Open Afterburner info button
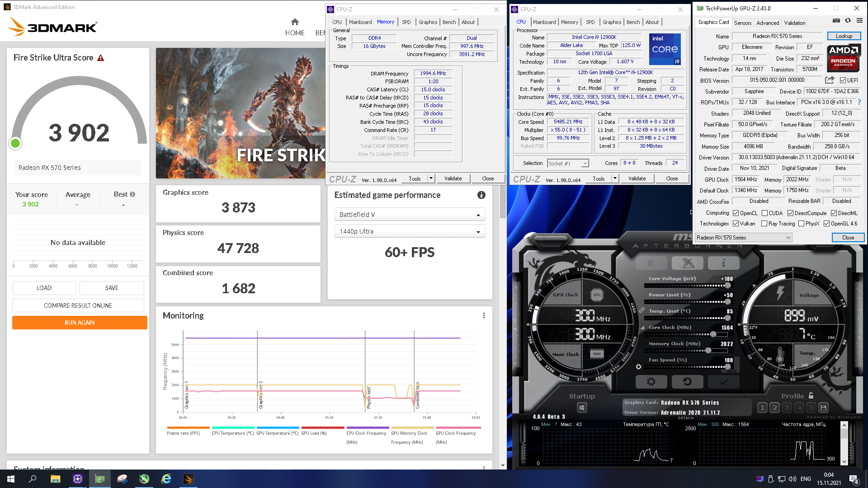Screen dimensions: 868x488 pos(723,263)
